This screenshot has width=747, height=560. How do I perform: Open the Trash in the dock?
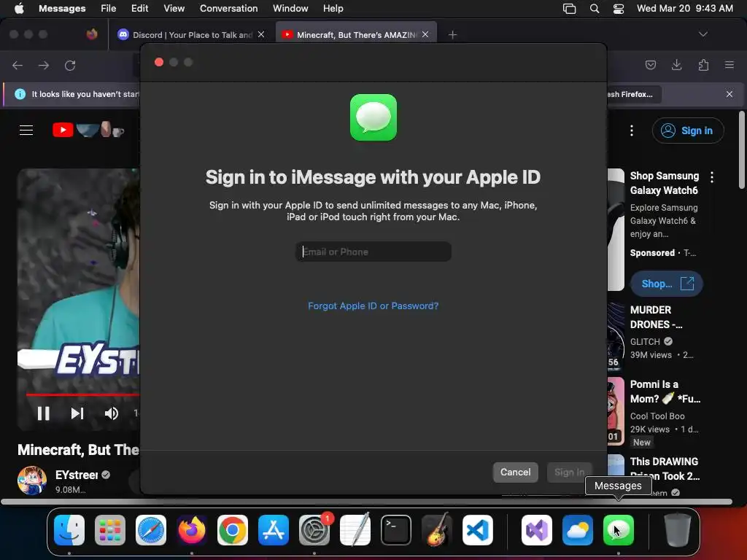[678, 530]
